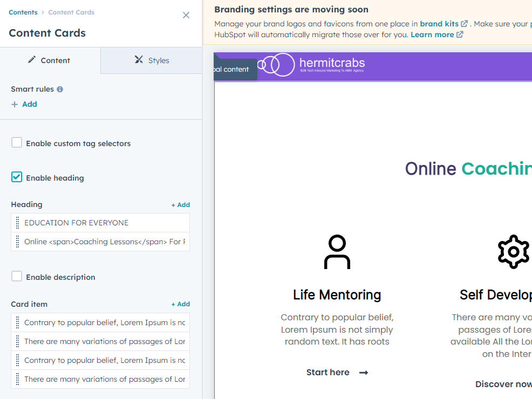Click drag handle of first card item

pos(18,322)
